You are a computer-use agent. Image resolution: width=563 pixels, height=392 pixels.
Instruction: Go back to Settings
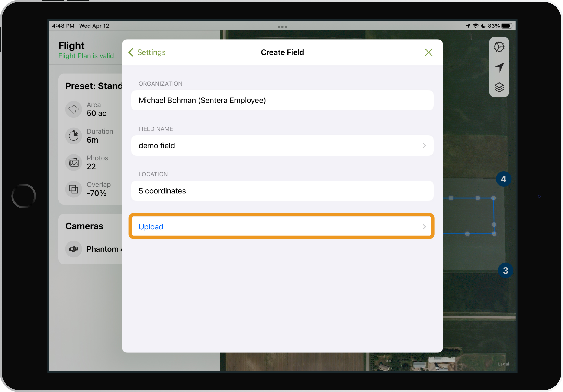tap(147, 52)
